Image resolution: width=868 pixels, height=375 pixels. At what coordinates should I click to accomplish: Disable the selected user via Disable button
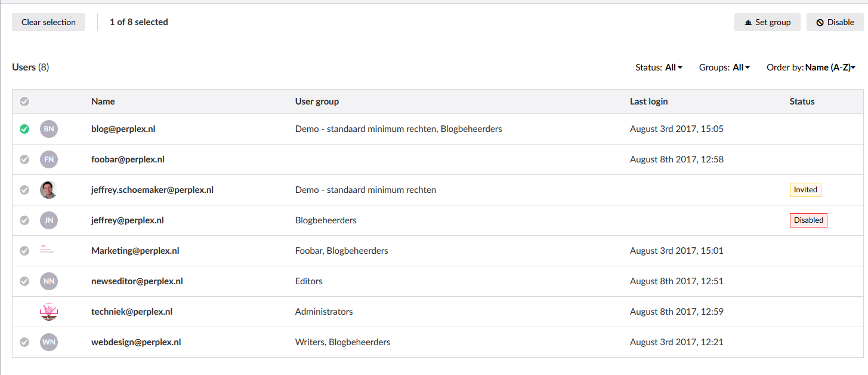(x=835, y=22)
